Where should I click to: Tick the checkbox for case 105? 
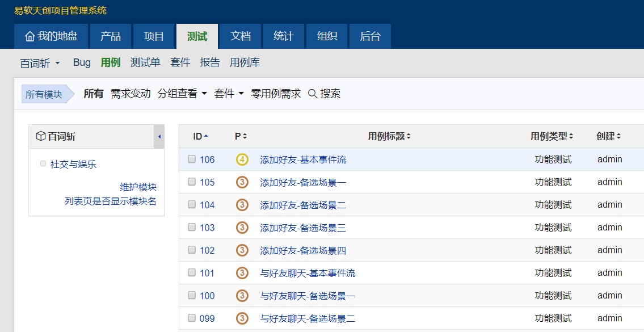[192, 182]
